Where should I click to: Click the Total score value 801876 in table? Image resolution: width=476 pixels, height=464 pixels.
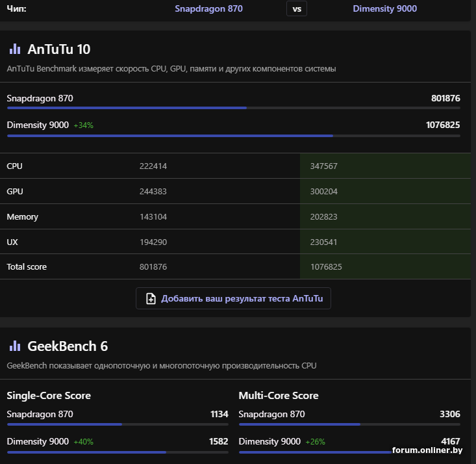tap(153, 267)
